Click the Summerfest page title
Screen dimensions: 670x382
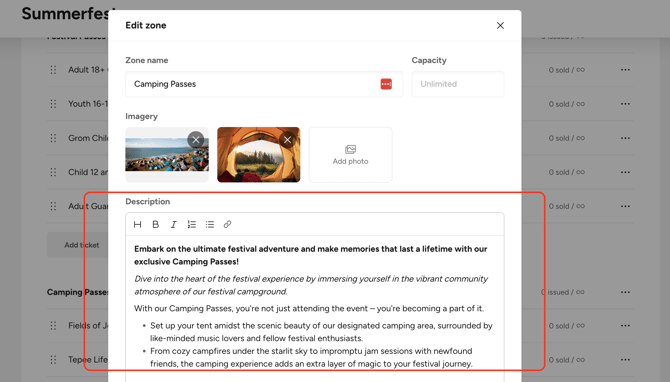pyautogui.click(x=68, y=14)
